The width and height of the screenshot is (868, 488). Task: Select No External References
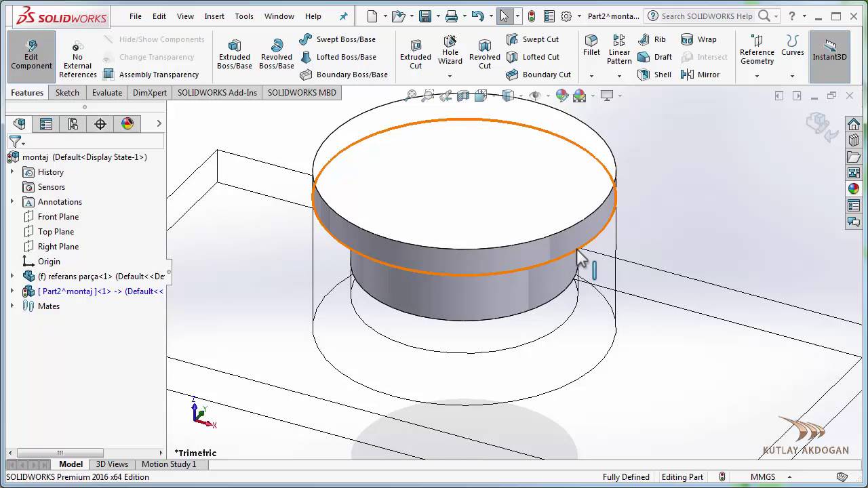(x=77, y=58)
